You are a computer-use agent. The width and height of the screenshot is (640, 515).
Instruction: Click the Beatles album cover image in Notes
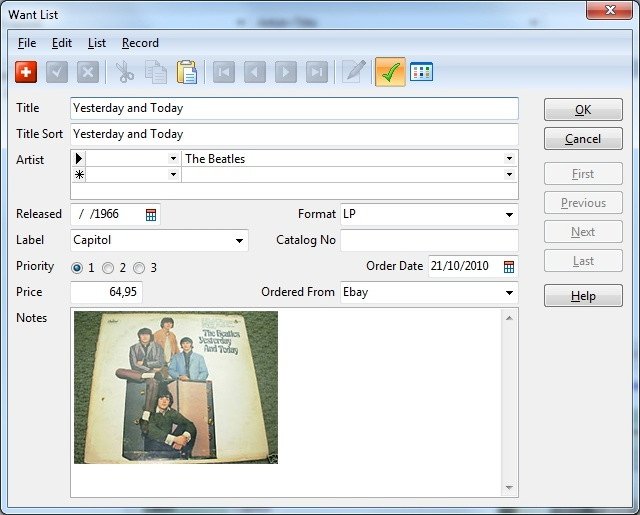coord(176,387)
